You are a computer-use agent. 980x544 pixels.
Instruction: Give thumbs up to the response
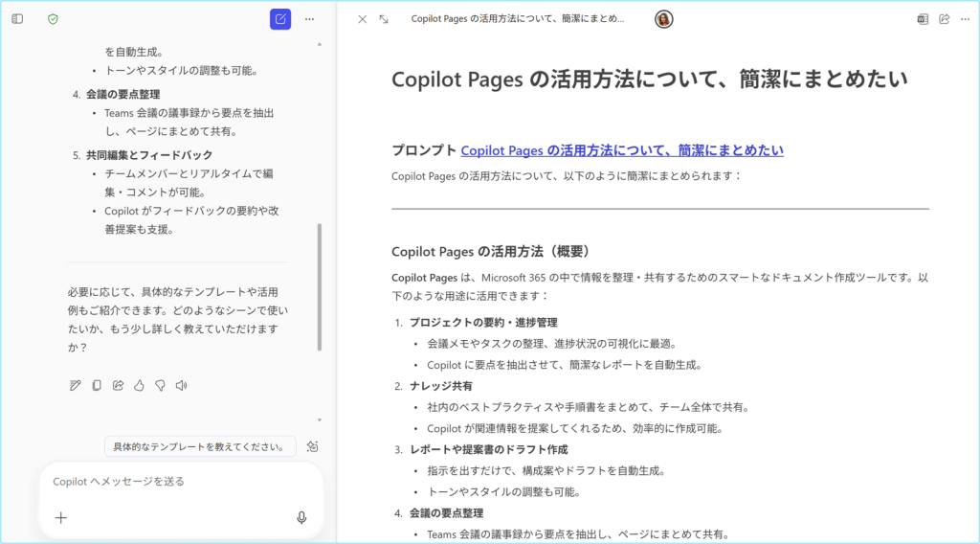click(x=139, y=386)
